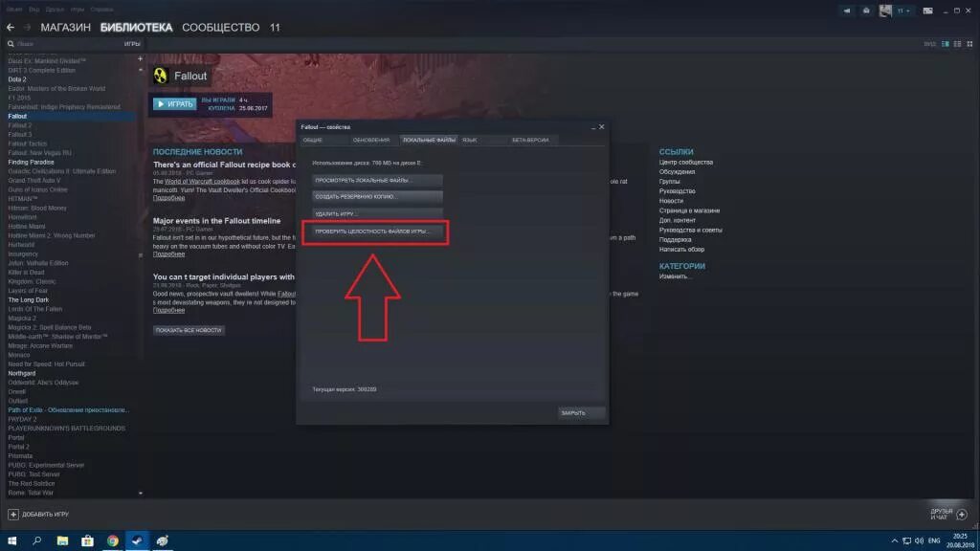
Task: Expand hidden system tray icons
Action: pyautogui.click(x=895, y=540)
